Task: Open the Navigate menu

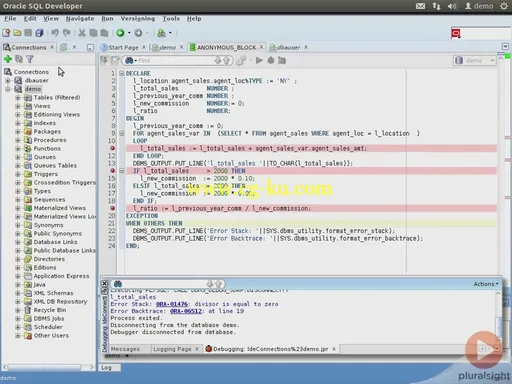Action: pyautogui.click(x=80, y=19)
